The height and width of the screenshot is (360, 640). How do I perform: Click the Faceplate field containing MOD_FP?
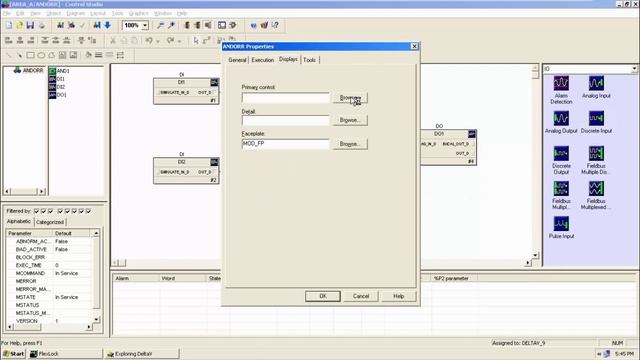pyautogui.click(x=285, y=144)
